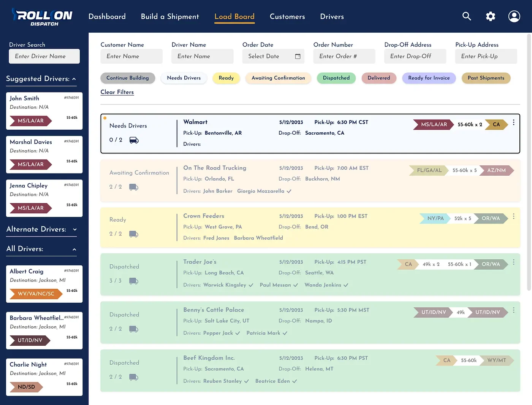Click truck icon in Benny's Cattle Palace row
Viewport: 532px width, 405px height.
tap(134, 329)
